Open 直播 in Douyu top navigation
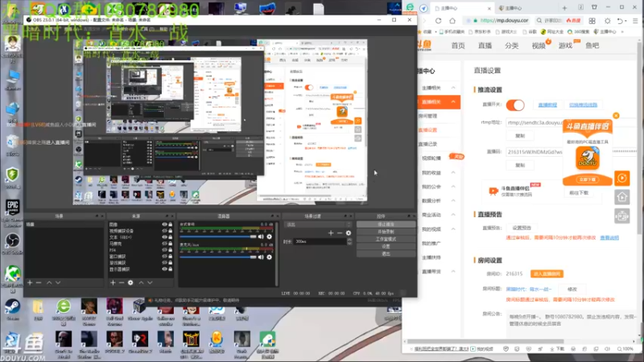 [485, 46]
